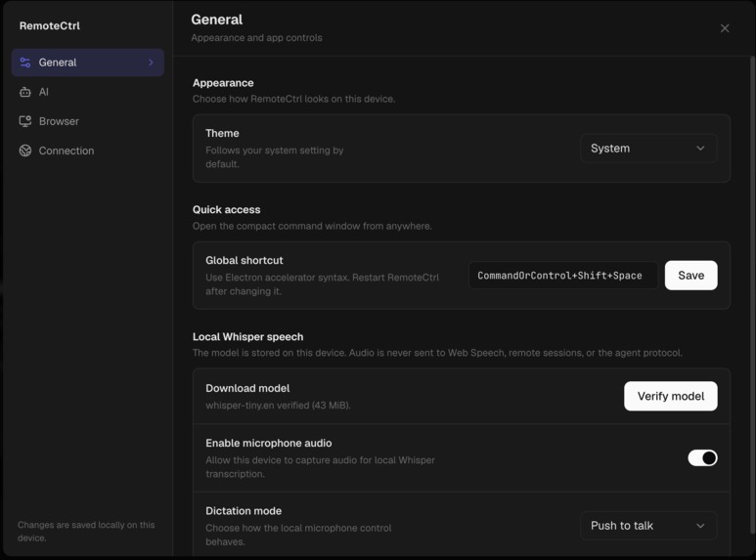
Task: Close the settings panel with X
Action: pyautogui.click(x=725, y=28)
